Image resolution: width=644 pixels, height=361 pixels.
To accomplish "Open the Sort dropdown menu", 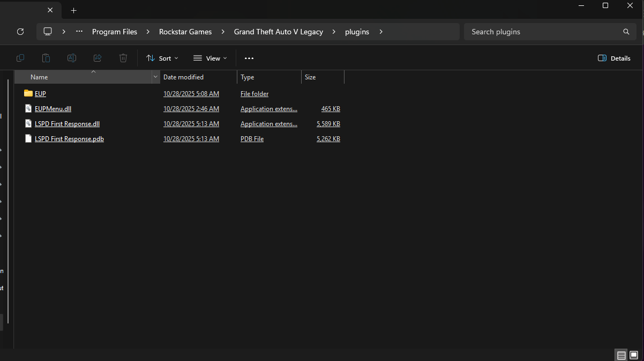I will [x=162, y=58].
